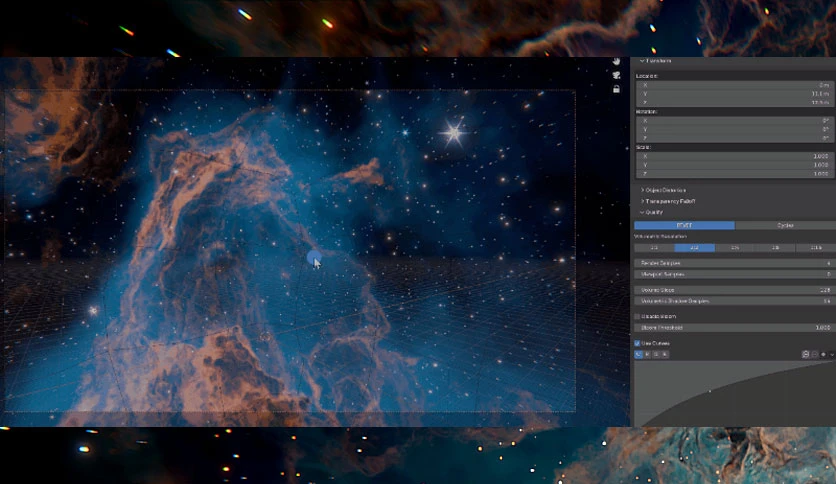Toggle camera view icon in viewport
Image resolution: width=836 pixels, height=484 pixels.
pyautogui.click(x=616, y=76)
